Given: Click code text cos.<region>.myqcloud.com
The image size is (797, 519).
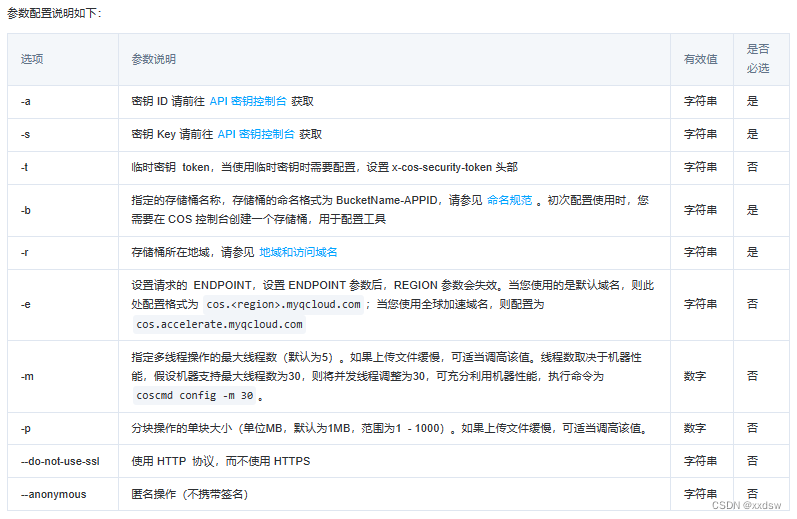Looking at the screenshot, I should pos(284,304).
